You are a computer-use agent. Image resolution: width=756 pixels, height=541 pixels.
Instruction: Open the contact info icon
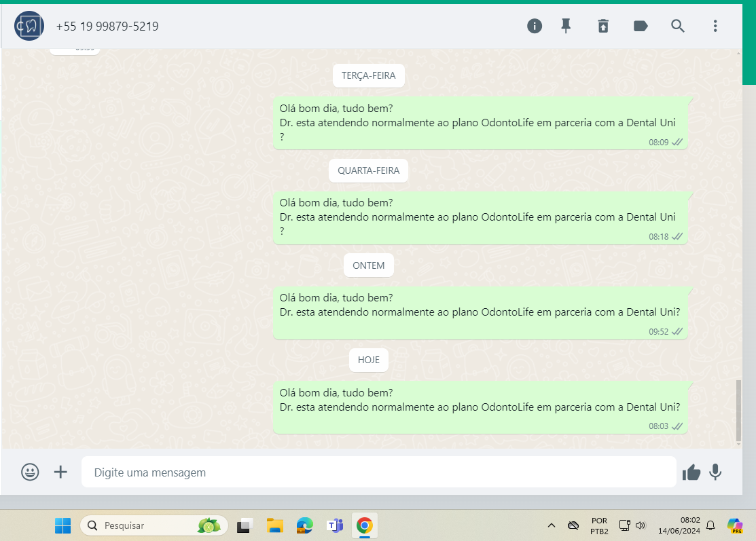pyautogui.click(x=534, y=26)
